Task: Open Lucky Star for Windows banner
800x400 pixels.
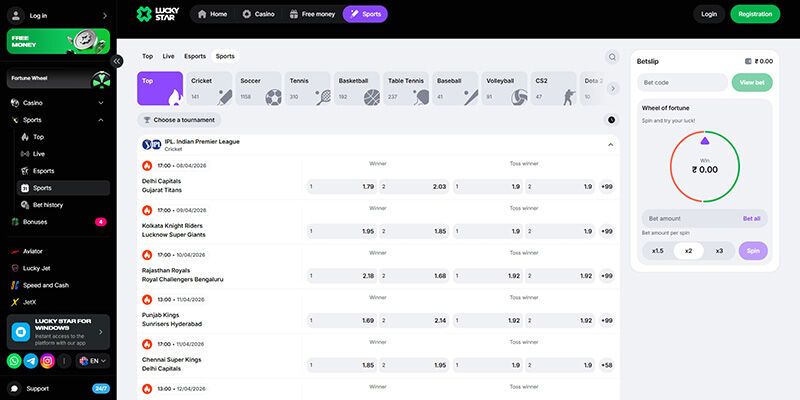Action: 58,332
